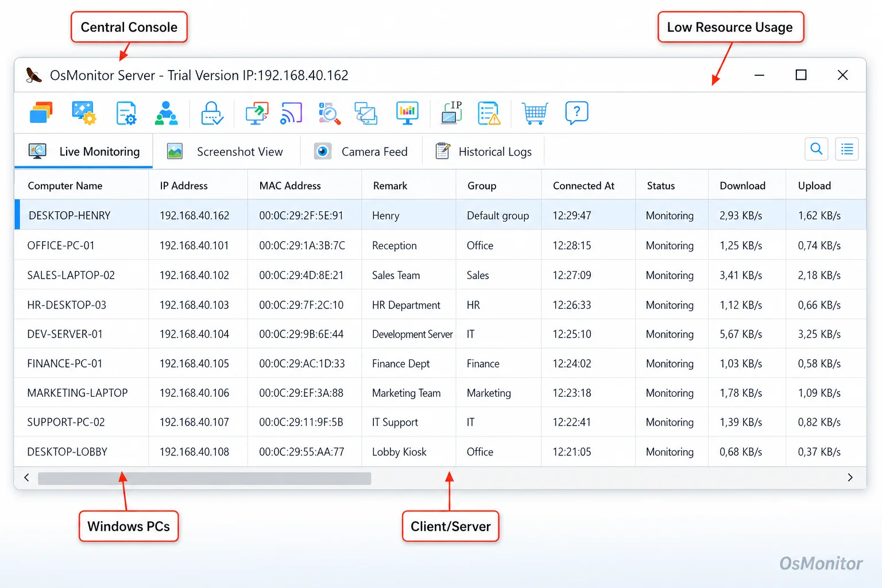Open the monitor with gear settings icon

[x=84, y=113]
